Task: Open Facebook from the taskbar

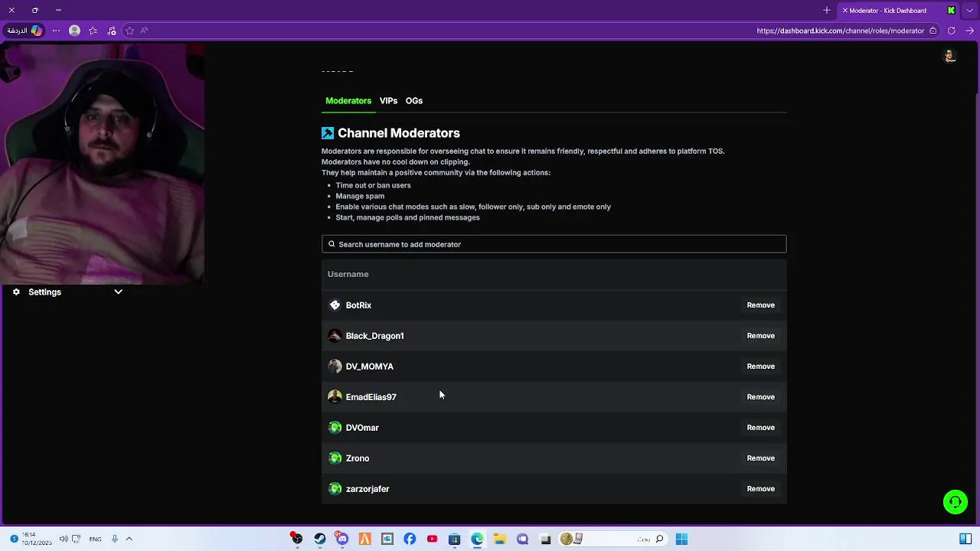Action: (x=410, y=539)
